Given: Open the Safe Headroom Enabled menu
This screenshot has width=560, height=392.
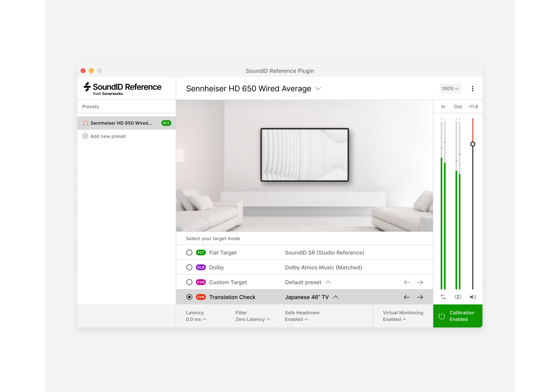Looking at the screenshot, I should click(297, 319).
